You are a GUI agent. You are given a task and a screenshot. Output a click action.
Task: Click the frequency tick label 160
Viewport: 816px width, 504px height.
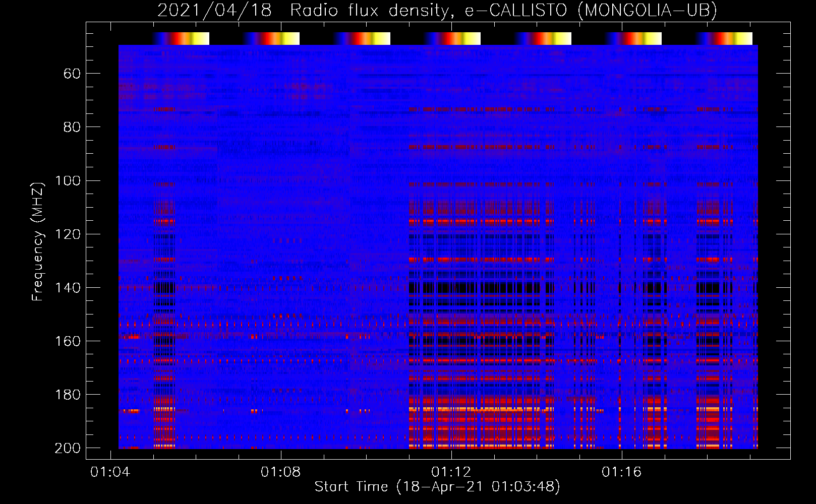pos(68,341)
